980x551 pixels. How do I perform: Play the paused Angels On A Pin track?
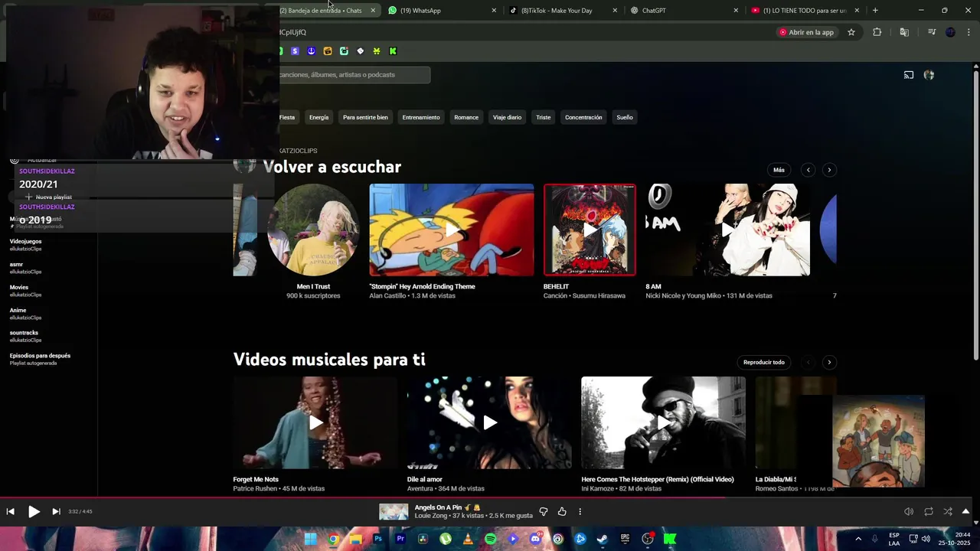[34, 511]
